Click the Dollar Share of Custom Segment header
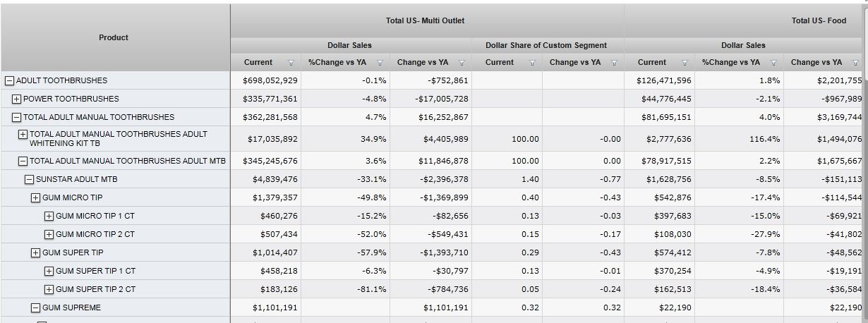The width and height of the screenshot is (868, 323). pyautogui.click(x=545, y=45)
